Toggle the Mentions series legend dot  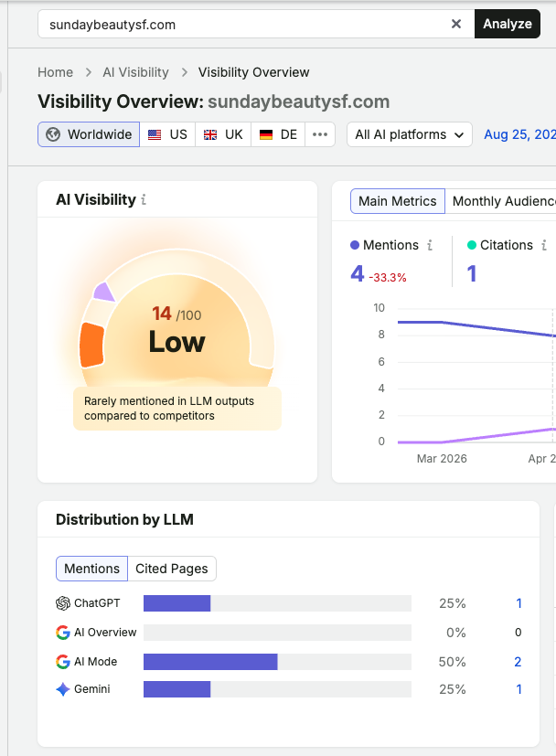pyautogui.click(x=355, y=245)
